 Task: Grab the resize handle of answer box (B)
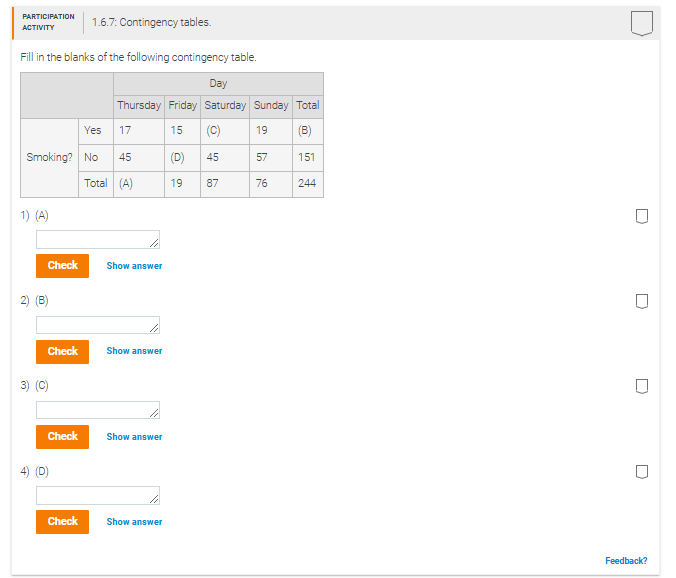click(154, 328)
